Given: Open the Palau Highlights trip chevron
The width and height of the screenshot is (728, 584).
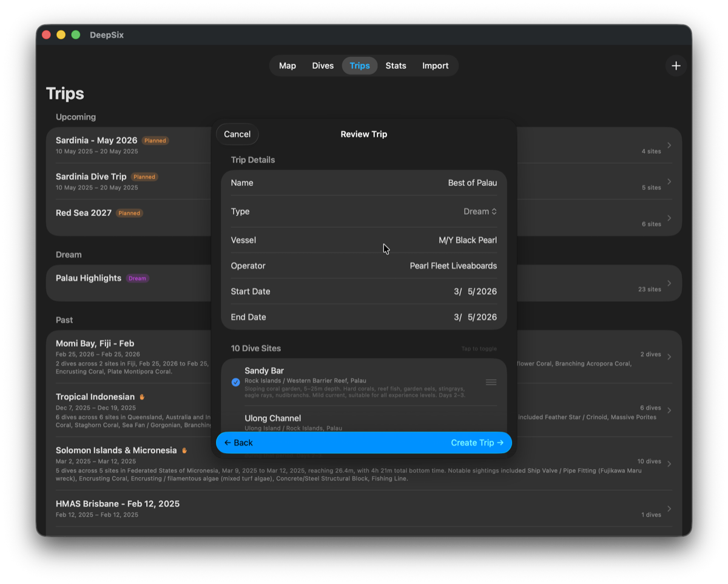Looking at the screenshot, I should [669, 283].
